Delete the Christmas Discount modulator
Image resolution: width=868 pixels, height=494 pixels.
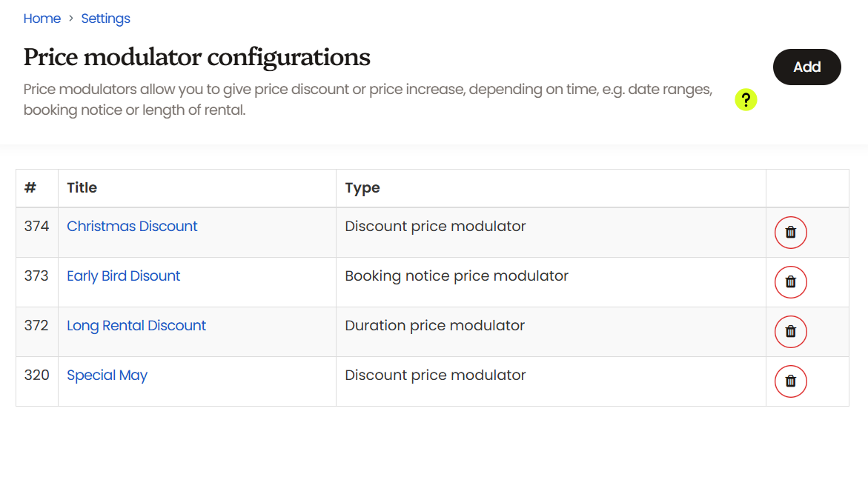coord(790,233)
